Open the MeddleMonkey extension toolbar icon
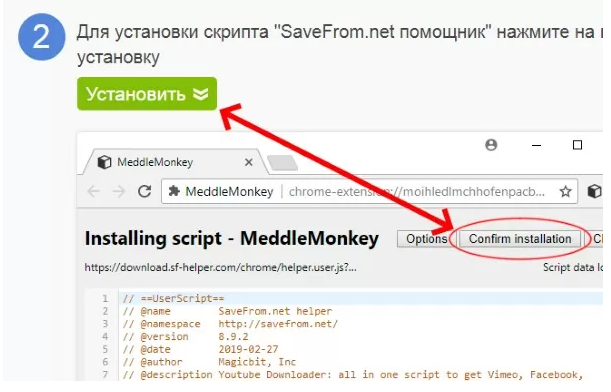 tap(594, 191)
